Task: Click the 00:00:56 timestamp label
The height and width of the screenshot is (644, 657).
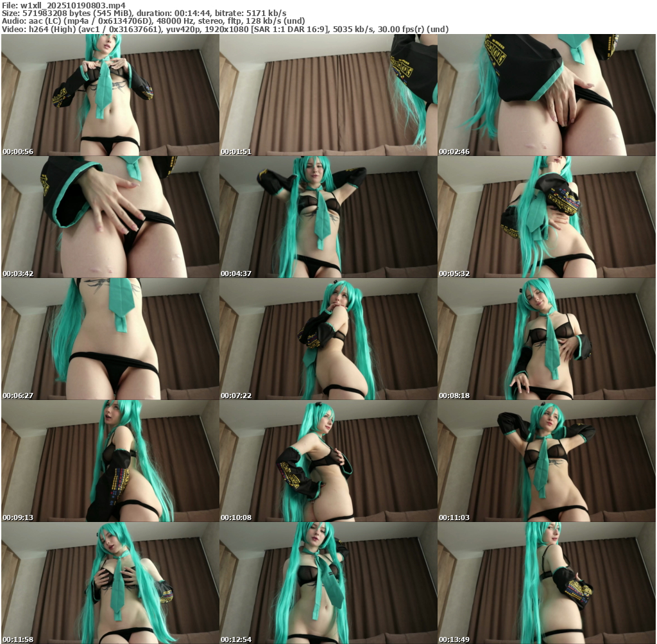Action: [18, 152]
